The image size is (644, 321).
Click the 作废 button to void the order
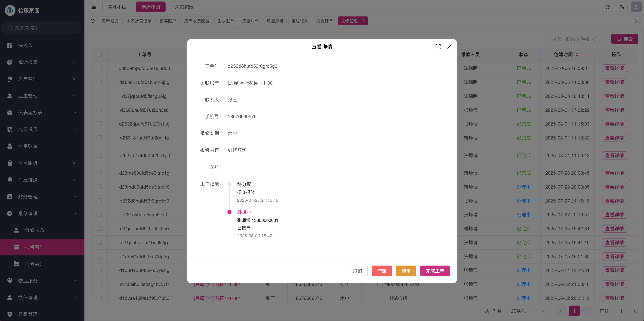pyautogui.click(x=382, y=271)
